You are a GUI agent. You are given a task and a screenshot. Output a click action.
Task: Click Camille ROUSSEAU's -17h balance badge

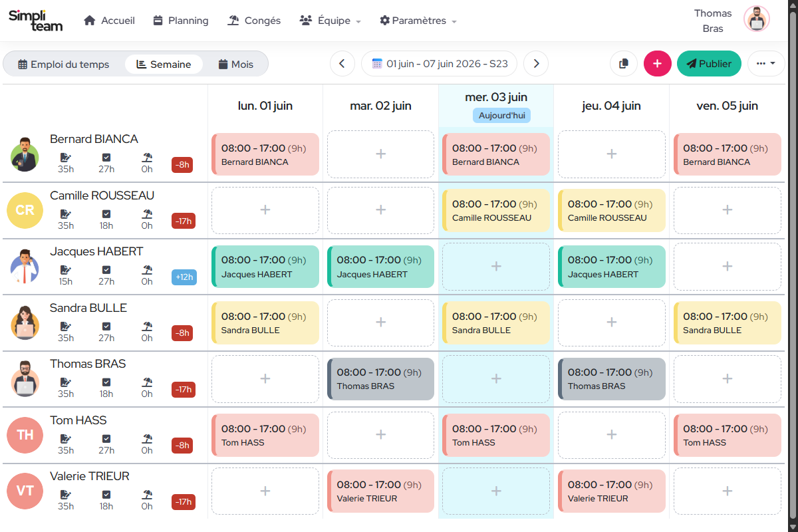point(184,221)
